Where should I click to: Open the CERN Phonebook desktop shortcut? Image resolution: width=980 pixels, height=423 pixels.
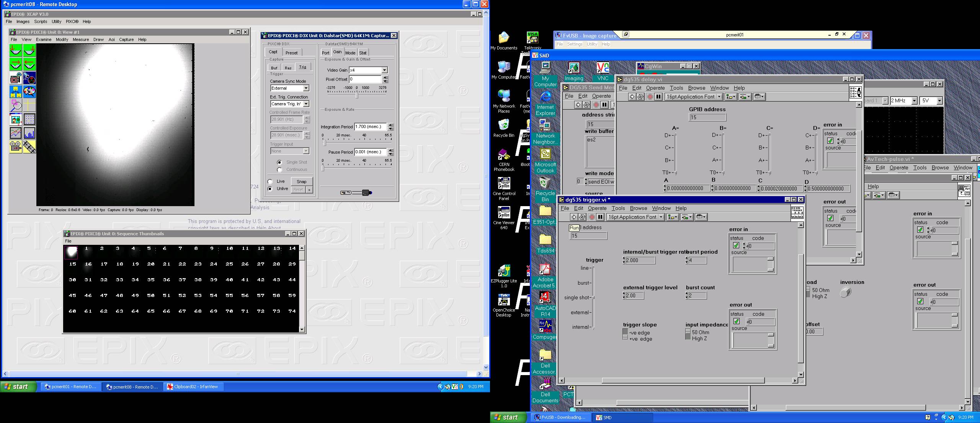[x=504, y=160]
